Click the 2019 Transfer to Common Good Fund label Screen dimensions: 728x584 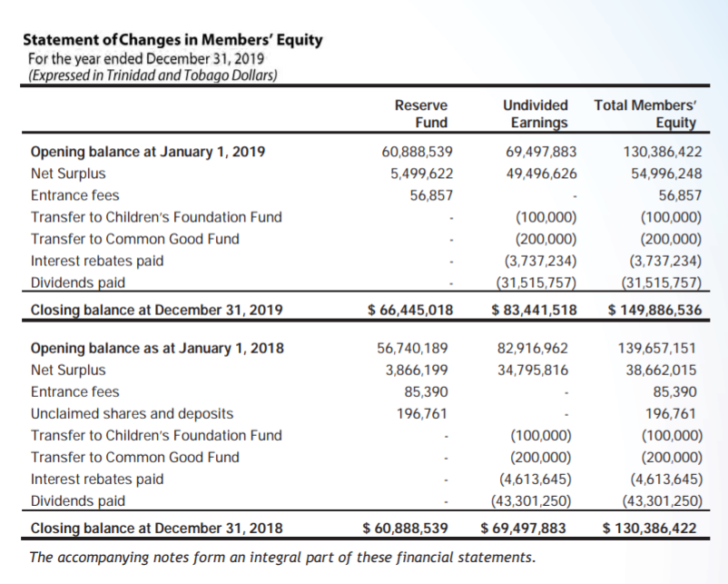click(x=135, y=239)
